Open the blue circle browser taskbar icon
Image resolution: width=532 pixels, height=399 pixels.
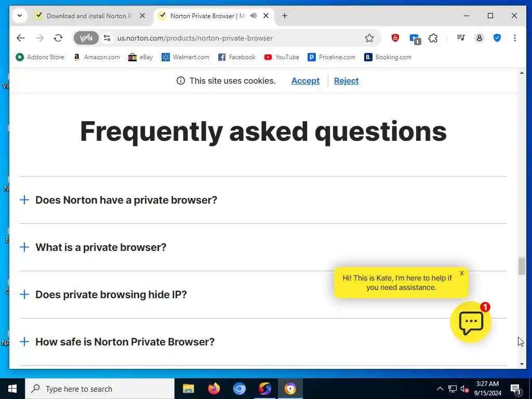pyautogui.click(x=239, y=389)
